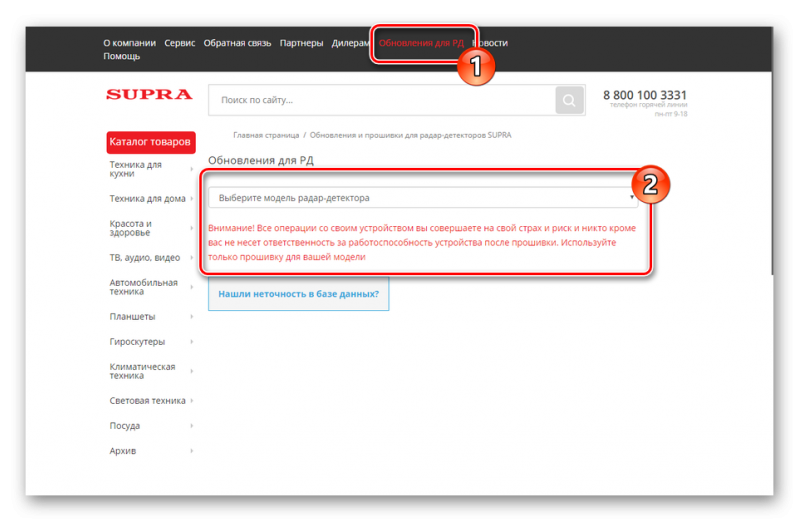The width and height of the screenshot is (800, 522).
Task: Go to Главная страница breadcrumb
Action: (x=266, y=135)
